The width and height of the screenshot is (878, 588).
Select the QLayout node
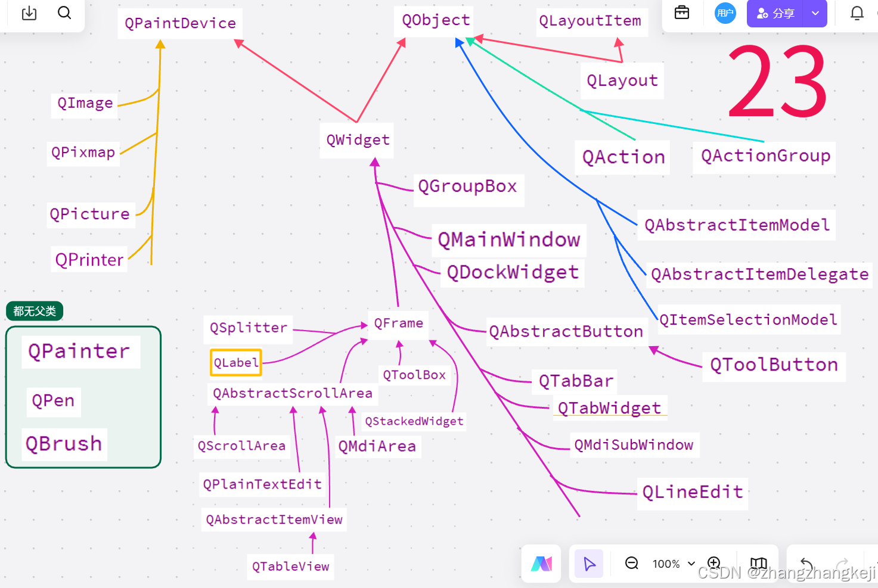point(622,80)
